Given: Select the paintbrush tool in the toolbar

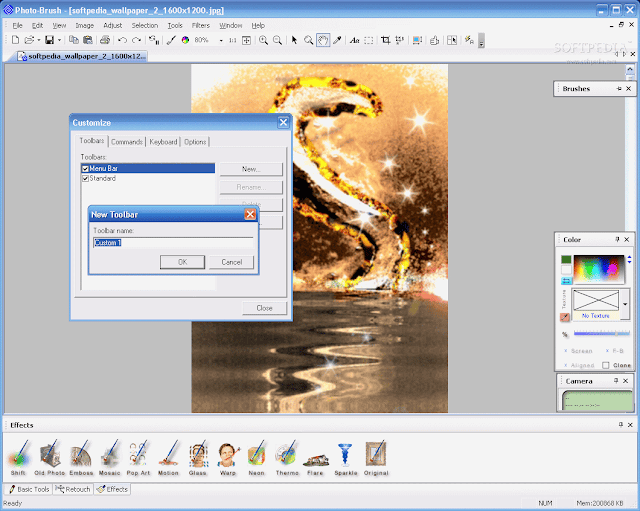Looking at the screenshot, I should pos(171,40).
